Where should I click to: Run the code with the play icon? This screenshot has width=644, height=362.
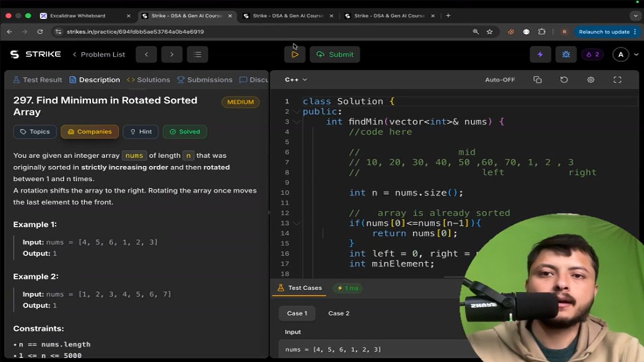click(x=295, y=54)
